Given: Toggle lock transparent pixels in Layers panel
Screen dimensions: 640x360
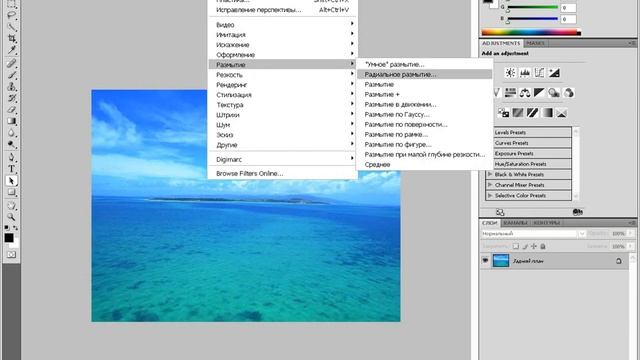Looking at the screenshot, I should (x=516, y=246).
